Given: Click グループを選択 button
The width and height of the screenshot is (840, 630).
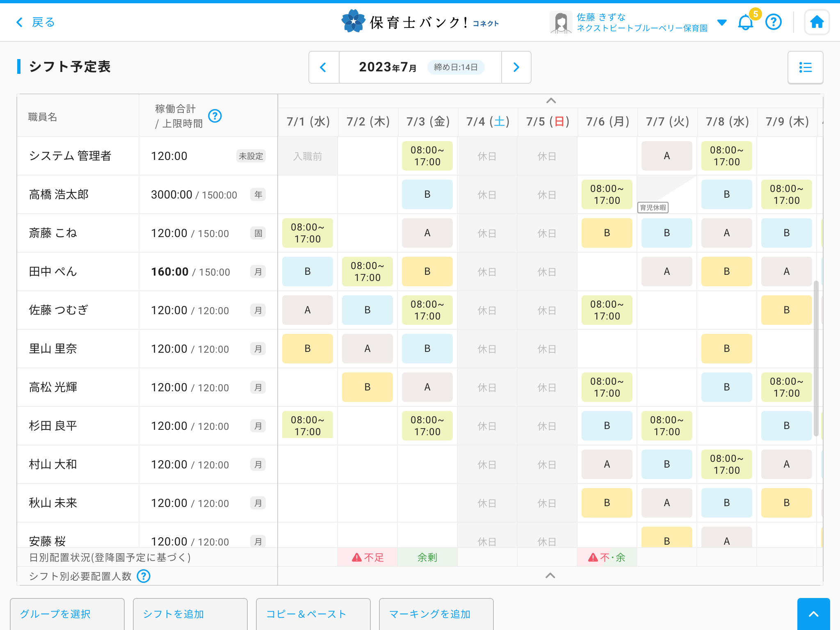Looking at the screenshot, I should click(67, 614).
